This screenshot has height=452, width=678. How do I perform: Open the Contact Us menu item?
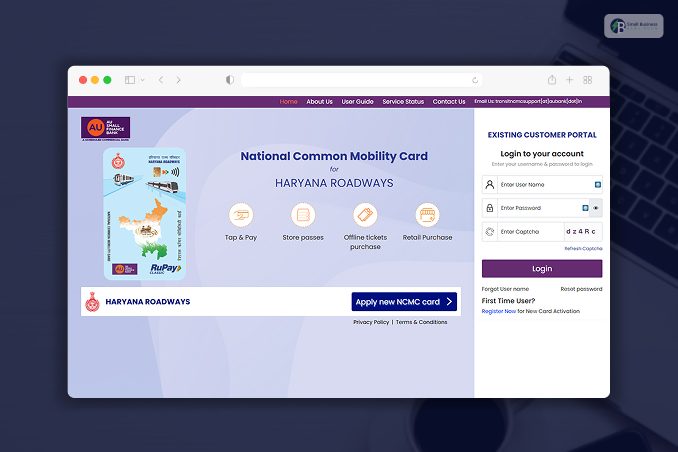(449, 102)
